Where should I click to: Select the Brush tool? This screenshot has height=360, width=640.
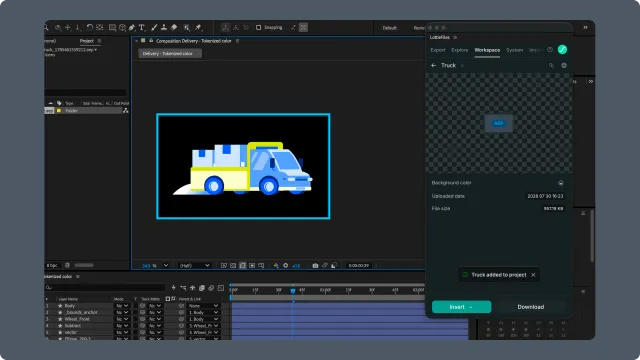(154, 27)
